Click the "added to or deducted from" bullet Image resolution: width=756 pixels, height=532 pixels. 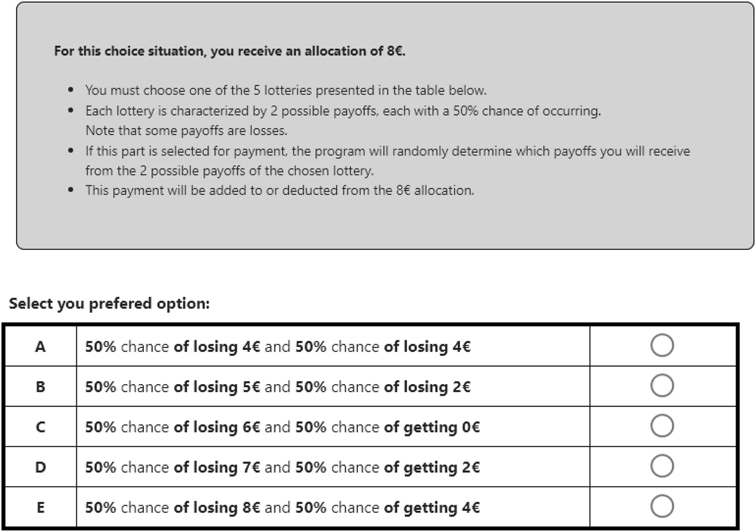[x=280, y=191]
